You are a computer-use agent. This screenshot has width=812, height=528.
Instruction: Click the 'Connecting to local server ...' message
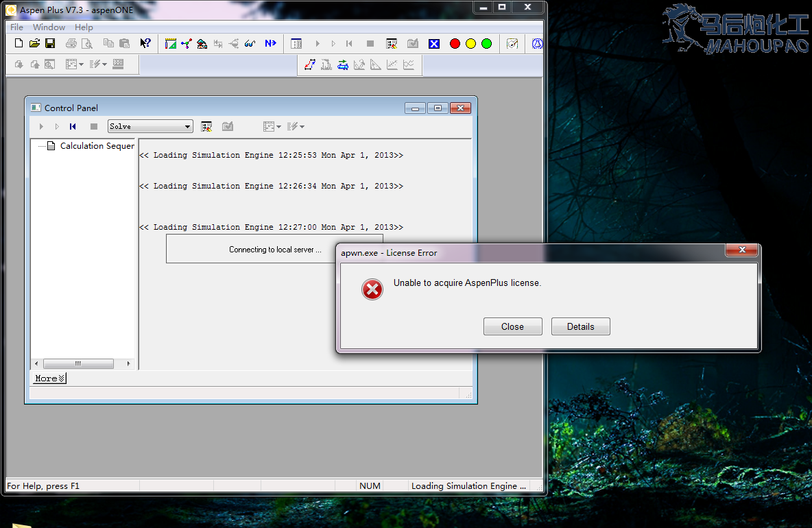pyautogui.click(x=275, y=250)
